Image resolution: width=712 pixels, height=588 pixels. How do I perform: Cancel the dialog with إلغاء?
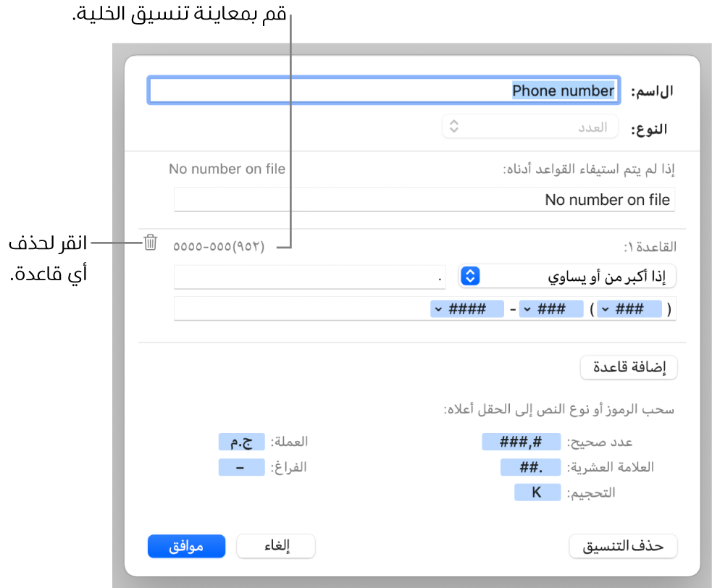[x=276, y=547]
